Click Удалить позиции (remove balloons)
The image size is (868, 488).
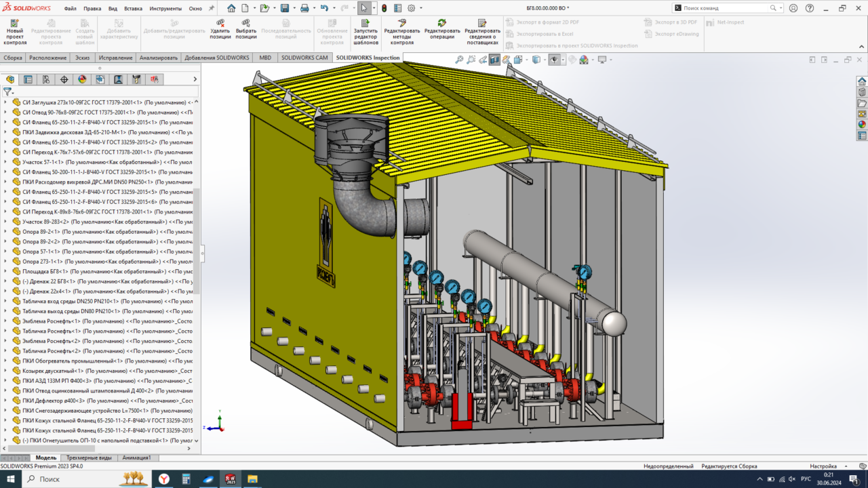tap(220, 29)
